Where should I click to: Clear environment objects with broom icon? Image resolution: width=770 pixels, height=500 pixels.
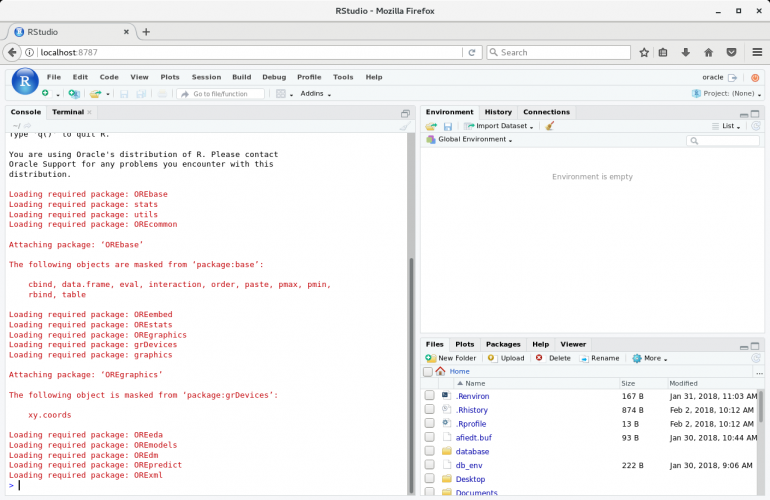pos(550,126)
